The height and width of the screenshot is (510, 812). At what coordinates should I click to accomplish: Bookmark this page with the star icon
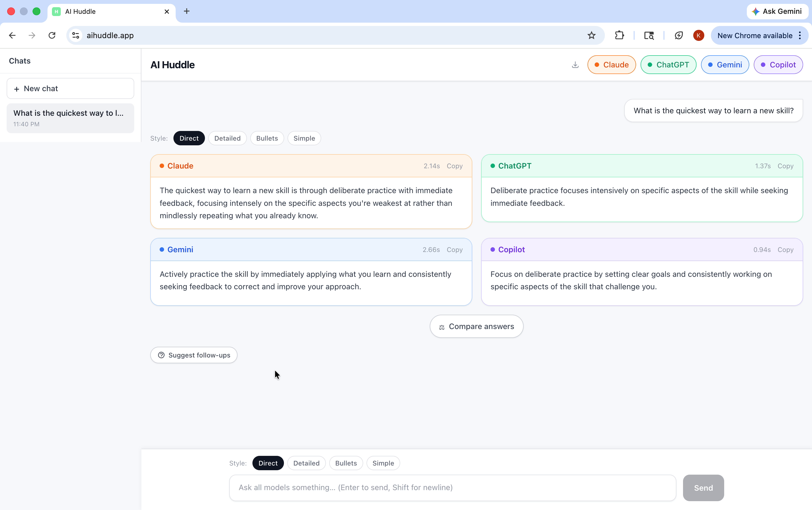point(592,35)
